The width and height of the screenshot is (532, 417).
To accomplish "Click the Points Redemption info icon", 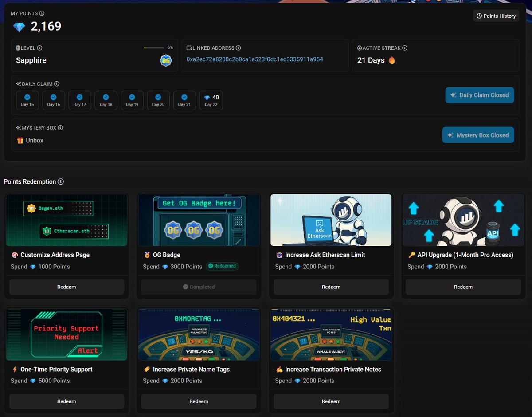I will (x=61, y=181).
